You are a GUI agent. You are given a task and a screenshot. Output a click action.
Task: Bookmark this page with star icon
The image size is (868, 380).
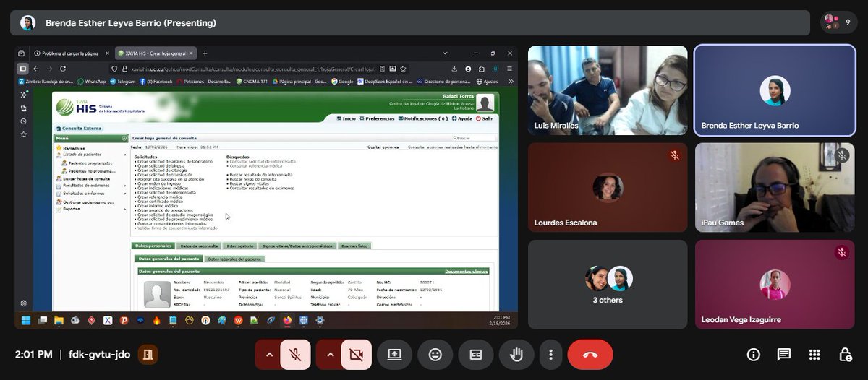tap(403, 69)
